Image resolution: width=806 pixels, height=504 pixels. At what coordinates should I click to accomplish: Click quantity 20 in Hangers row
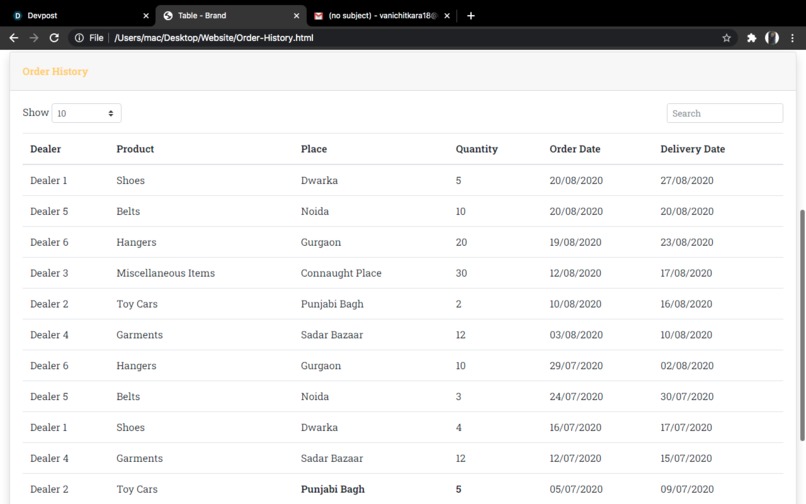coord(461,242)
